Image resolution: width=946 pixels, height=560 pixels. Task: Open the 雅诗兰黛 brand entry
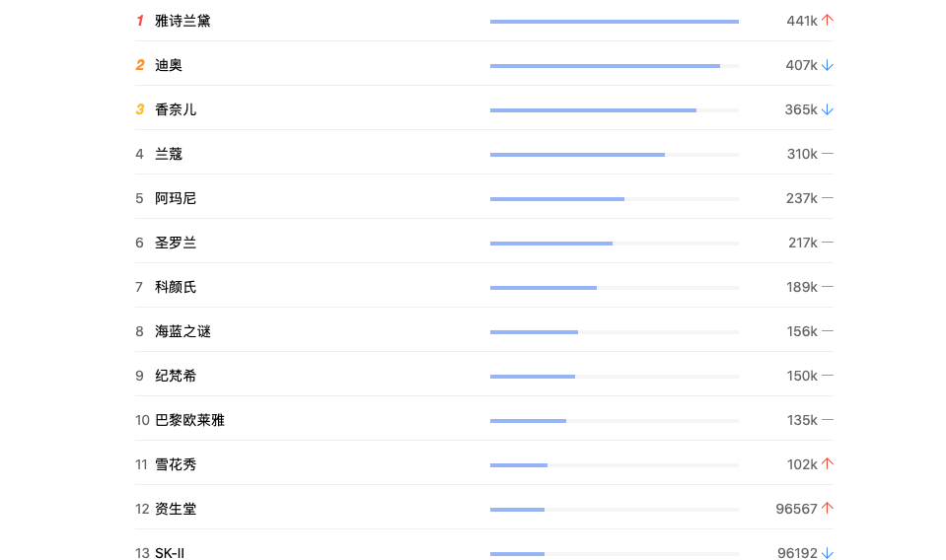(182, 21)
